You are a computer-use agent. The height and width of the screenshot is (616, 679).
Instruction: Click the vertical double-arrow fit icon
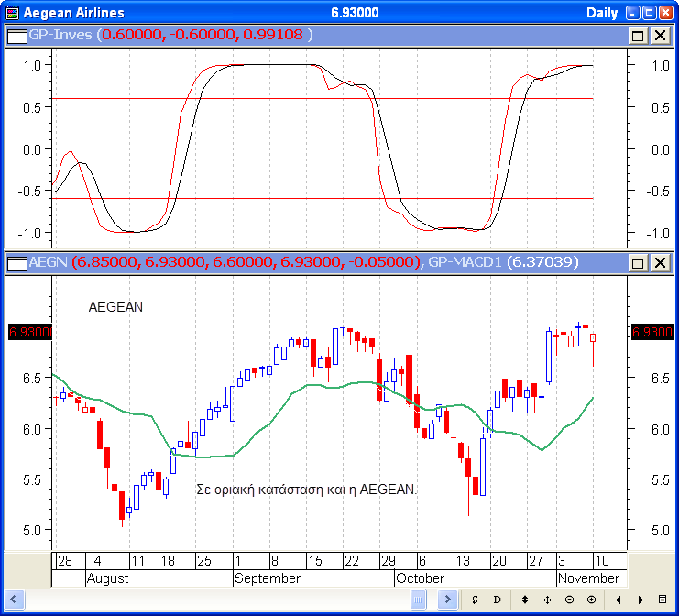click(x=525, y=599)
